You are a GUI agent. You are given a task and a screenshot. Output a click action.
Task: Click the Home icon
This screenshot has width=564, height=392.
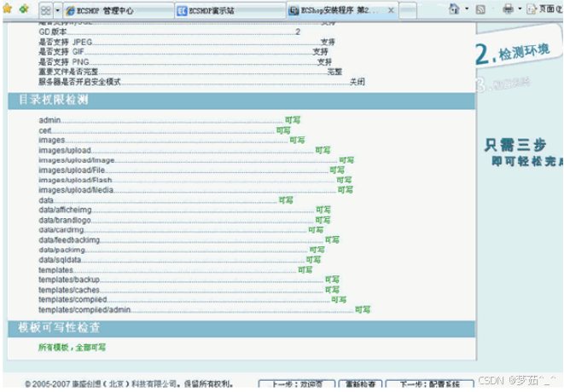tap(454, 9)
